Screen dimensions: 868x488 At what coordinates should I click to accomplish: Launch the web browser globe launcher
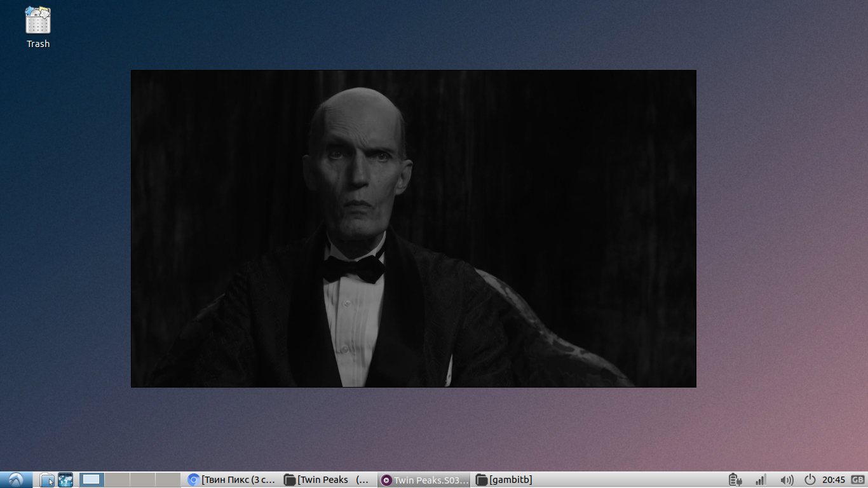(x=65, y=480)
